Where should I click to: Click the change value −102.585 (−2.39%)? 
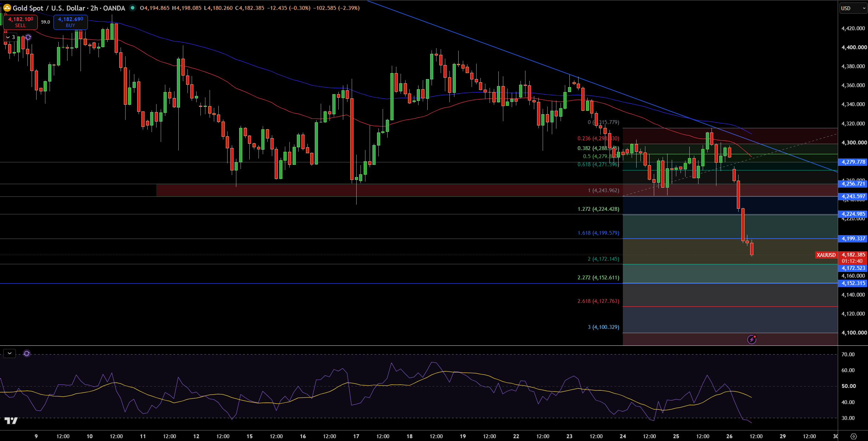click(x=336, y=8)
